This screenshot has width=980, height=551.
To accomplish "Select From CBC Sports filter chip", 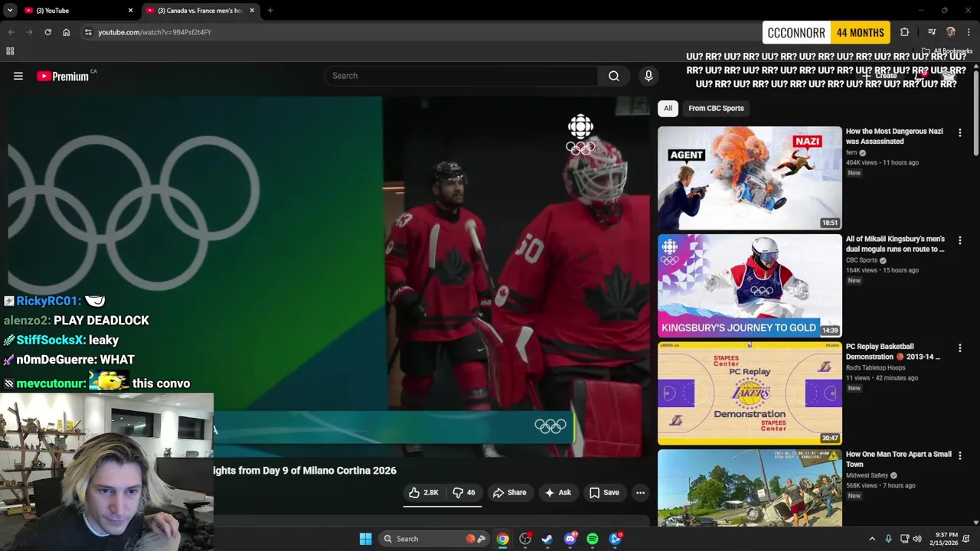I will tap(716, 108).
